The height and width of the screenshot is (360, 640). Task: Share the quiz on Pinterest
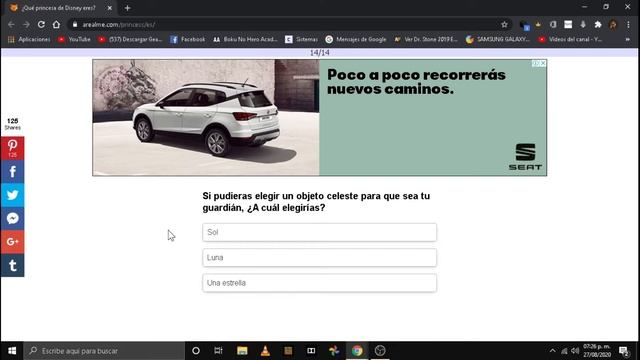[13, 148]
